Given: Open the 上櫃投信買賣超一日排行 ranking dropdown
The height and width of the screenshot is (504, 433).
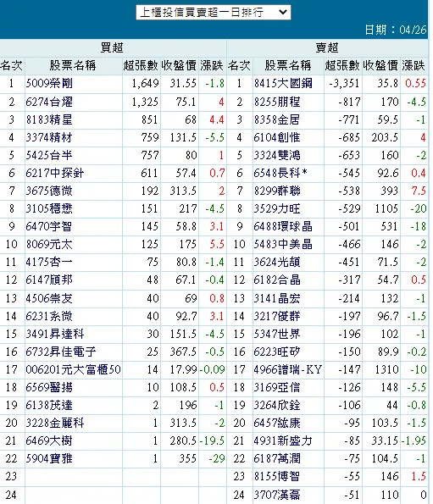Looking at the screenshot, I should (214, 12).
